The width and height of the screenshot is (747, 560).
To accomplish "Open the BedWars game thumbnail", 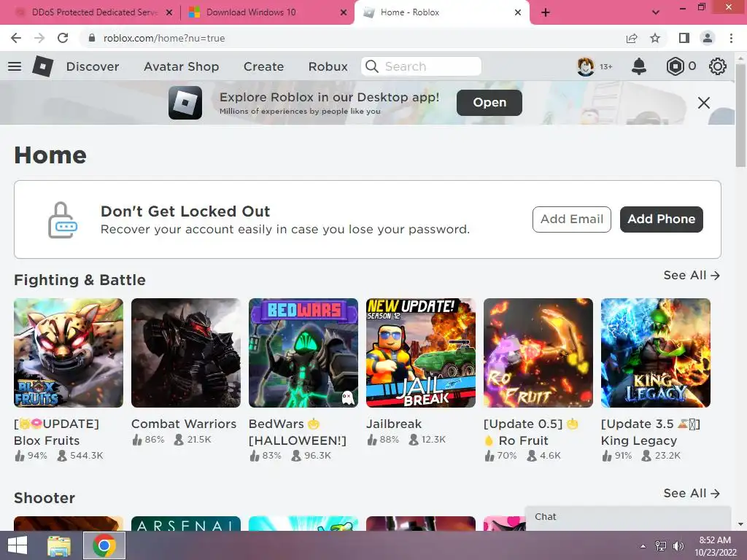I will click(303, 353).
